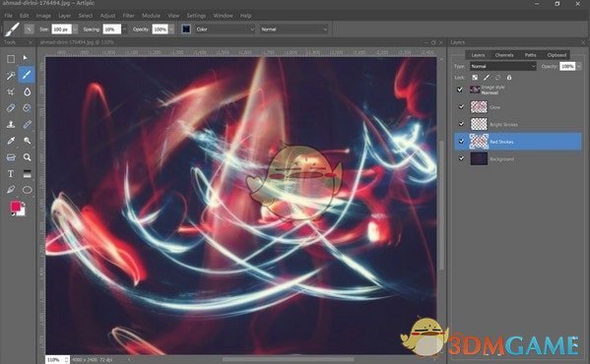Screen dimensions: 590x364
Task: Select the Zoom magnifier tool
Action: point(28,157)
